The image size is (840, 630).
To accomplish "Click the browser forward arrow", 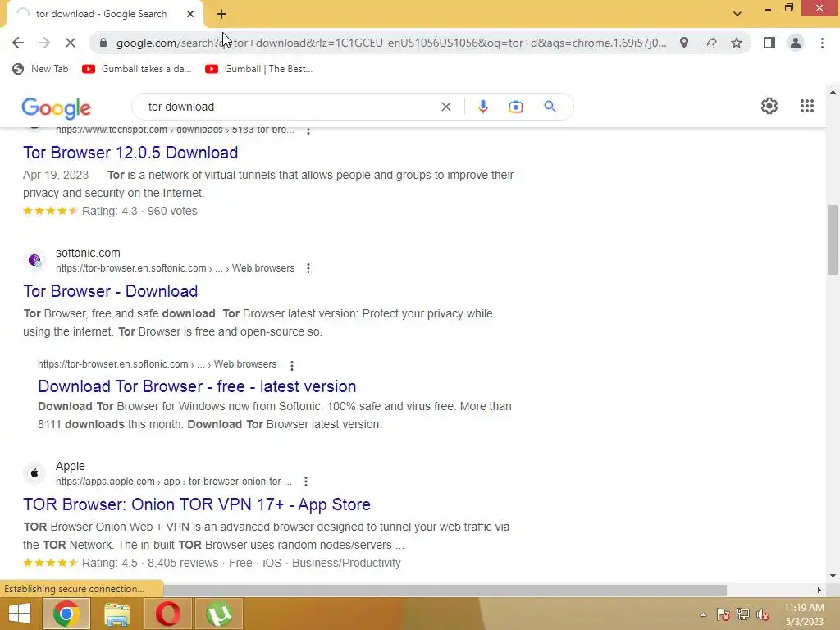I will tap(44, 43).
